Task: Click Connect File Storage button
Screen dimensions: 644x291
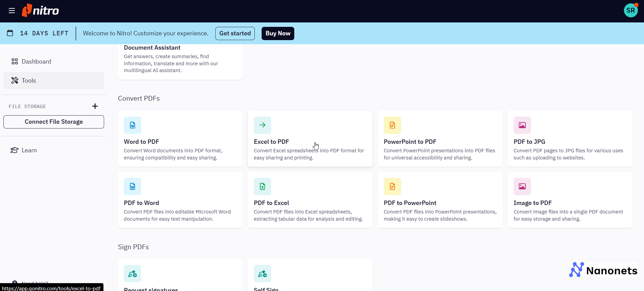Action: pyautogui.click(x=54, y=122)
